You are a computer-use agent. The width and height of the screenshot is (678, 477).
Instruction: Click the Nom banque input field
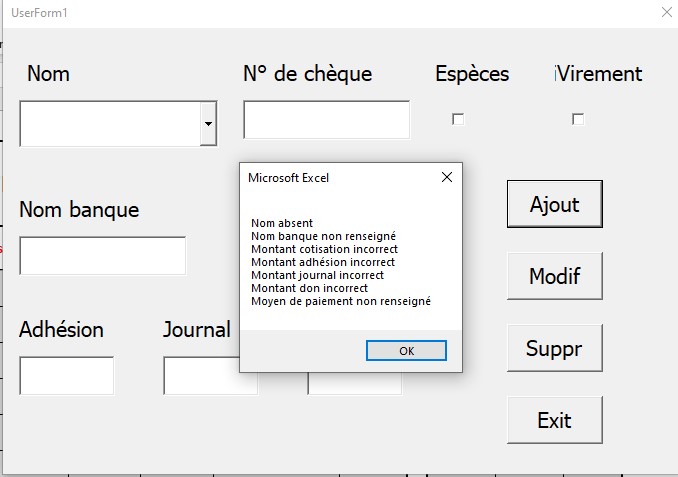tap(102, 256)
